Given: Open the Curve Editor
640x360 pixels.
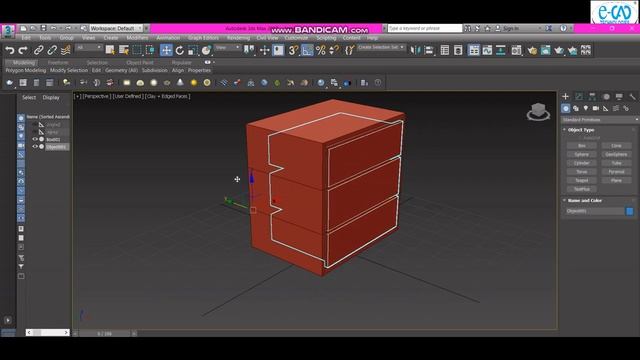Looking at the screenshot, I should coord(487,50).
